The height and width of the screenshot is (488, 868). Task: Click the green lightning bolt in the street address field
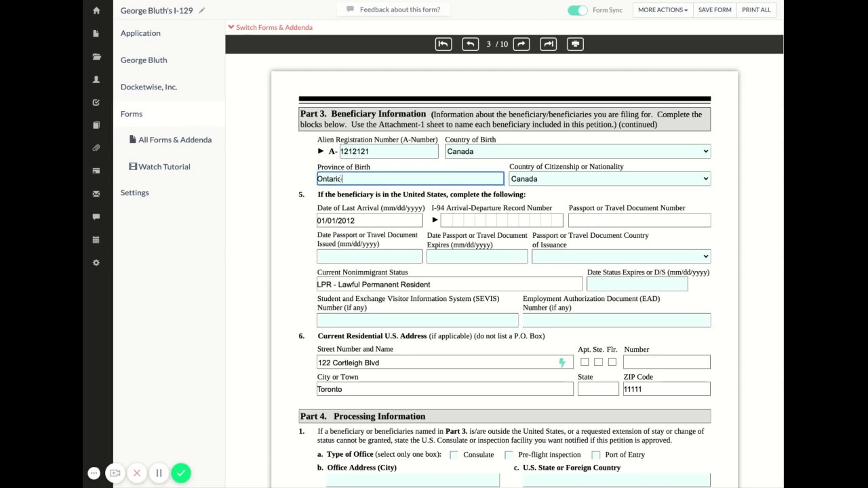(562, 363)
